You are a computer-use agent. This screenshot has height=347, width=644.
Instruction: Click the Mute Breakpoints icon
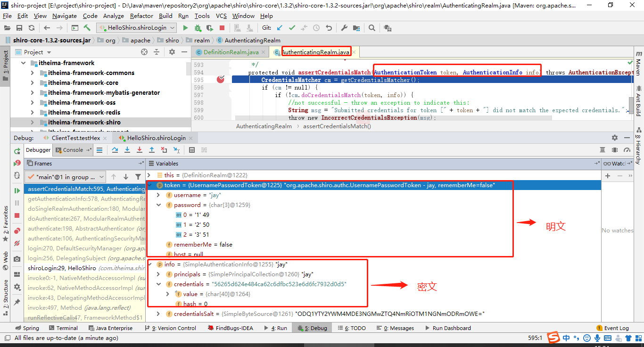click(17, 243)
